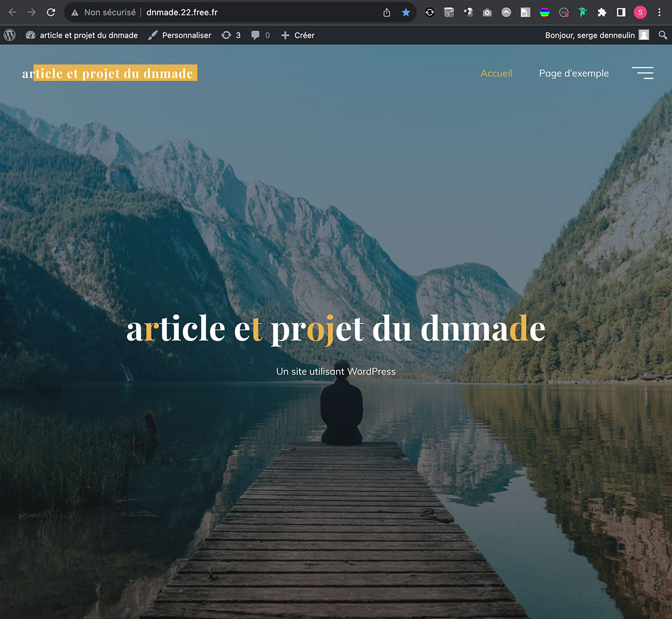Viewport: 672px width, 619px height.
Task: Open Chrome's three-dot menu
Action: [x=660, y=12]
